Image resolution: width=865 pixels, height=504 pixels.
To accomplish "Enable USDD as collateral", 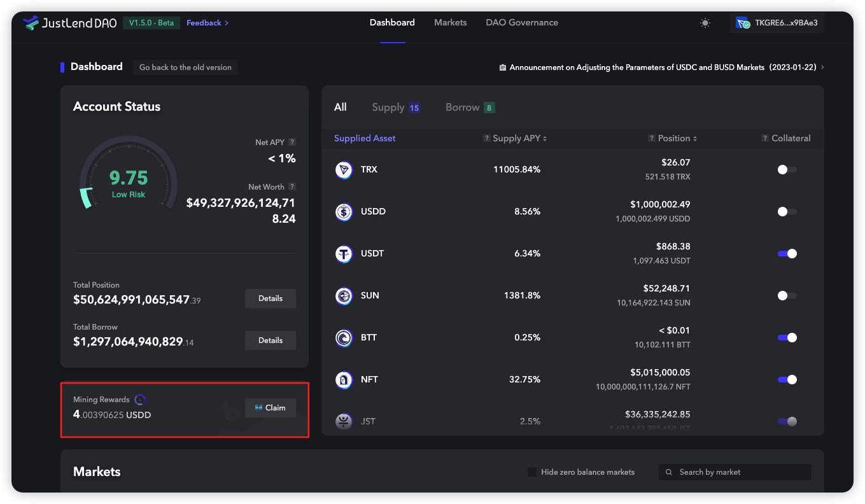I will click(787, 212).
